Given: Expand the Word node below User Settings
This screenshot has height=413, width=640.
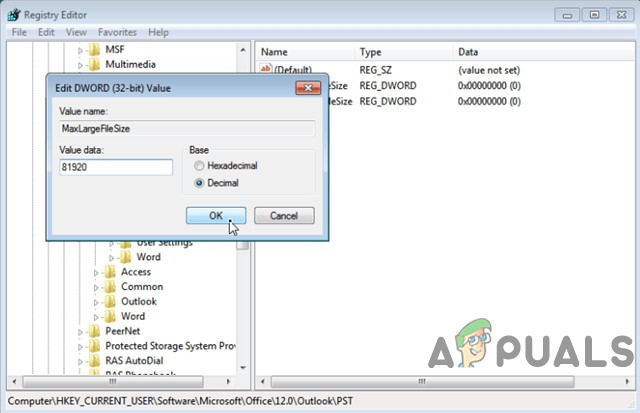Looking at the screenshot, I should pos(111,258).
